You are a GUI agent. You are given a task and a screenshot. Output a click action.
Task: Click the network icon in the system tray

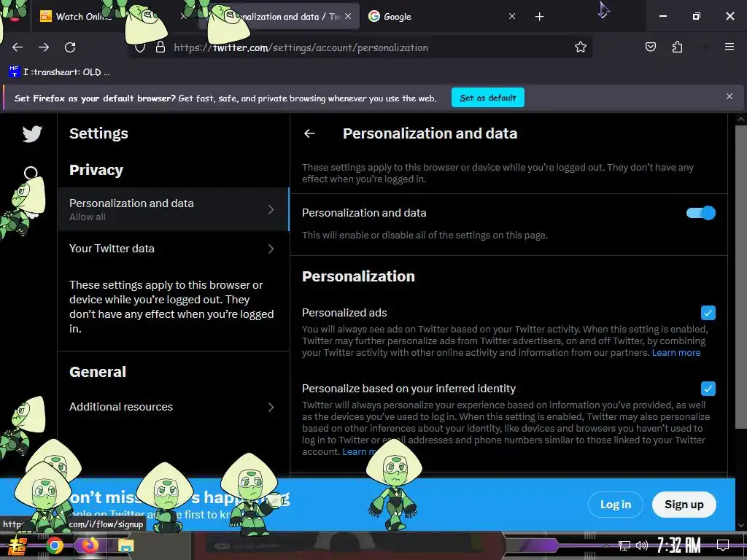624,545
